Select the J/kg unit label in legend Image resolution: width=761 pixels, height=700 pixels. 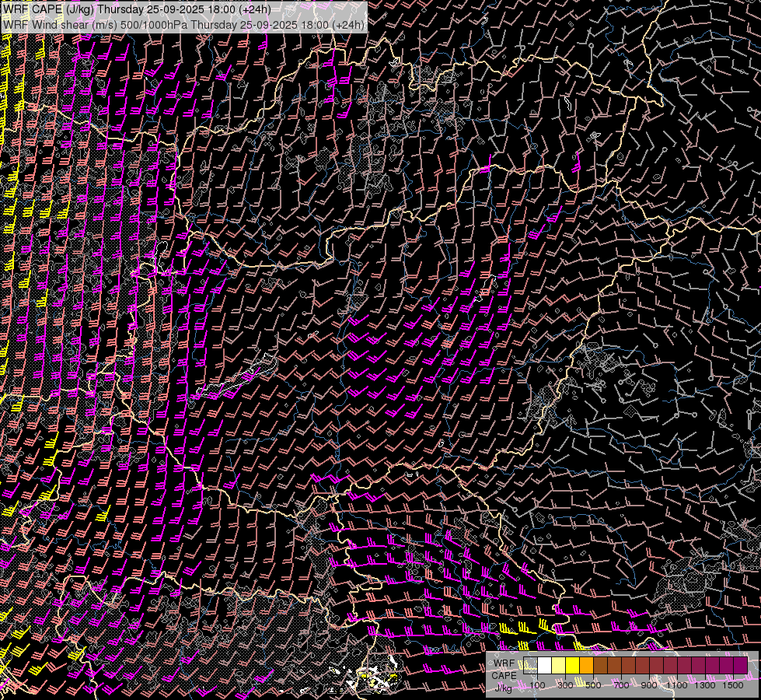click(x=504, y=687)
